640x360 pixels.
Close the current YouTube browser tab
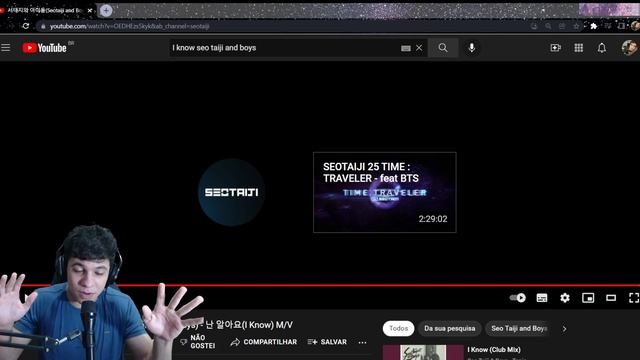click(90, 11)
